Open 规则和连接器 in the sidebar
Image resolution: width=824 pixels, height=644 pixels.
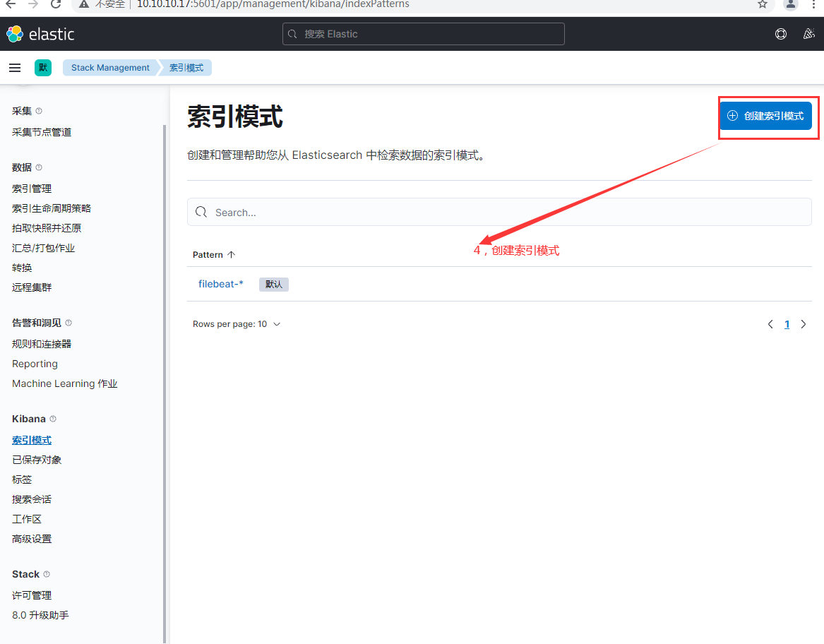(x=42, y=345)
